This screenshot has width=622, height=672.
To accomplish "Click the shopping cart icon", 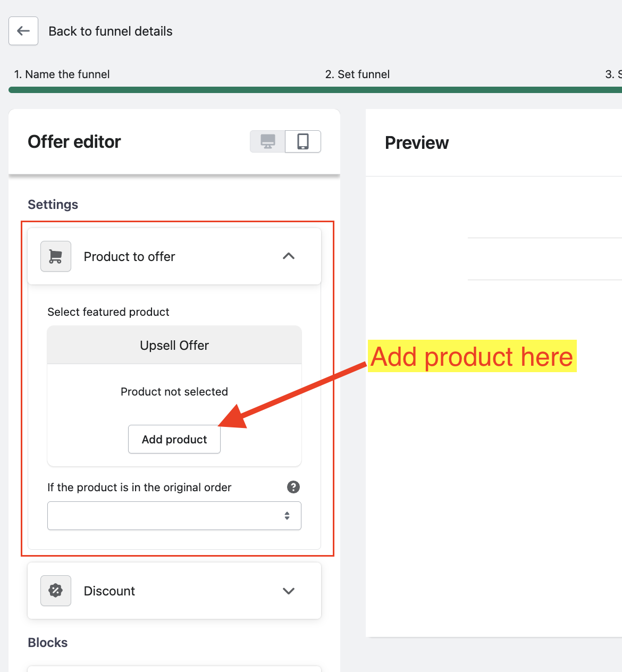I will tap(56, 256).
